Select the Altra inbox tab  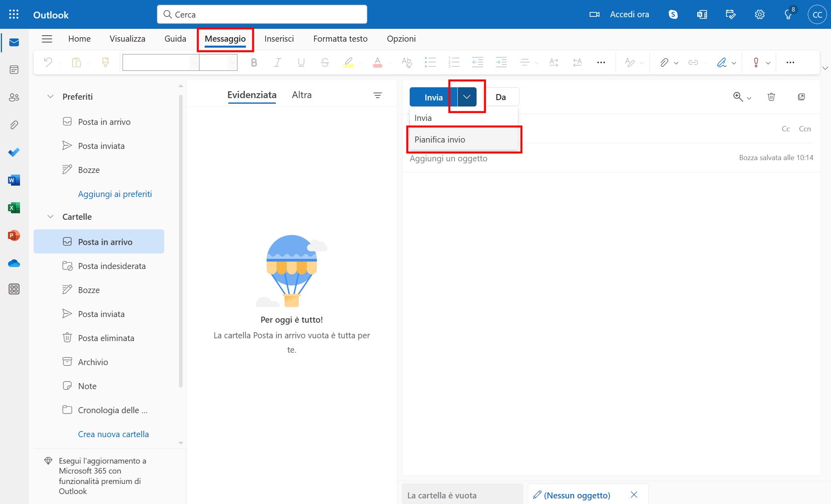click(302, 95)
